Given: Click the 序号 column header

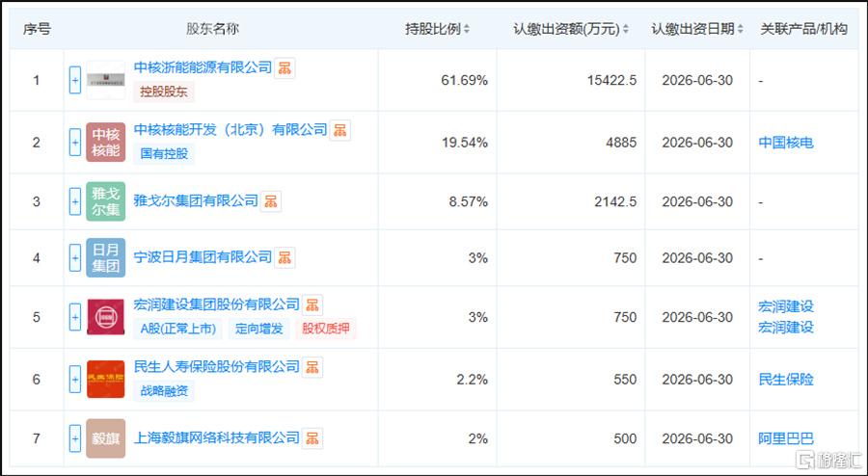Looking at the screenshot, I should point(37,29).
